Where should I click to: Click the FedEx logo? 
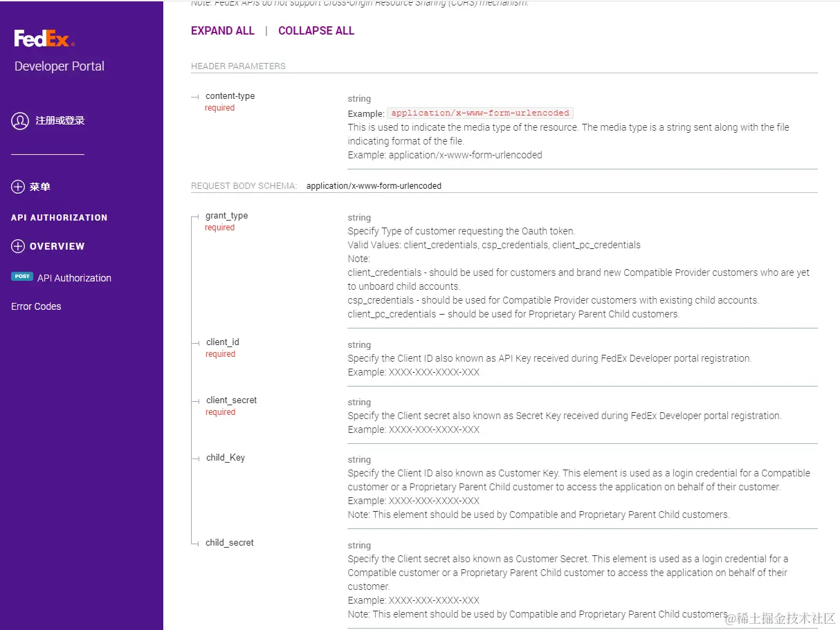click(x=44, y=39)
